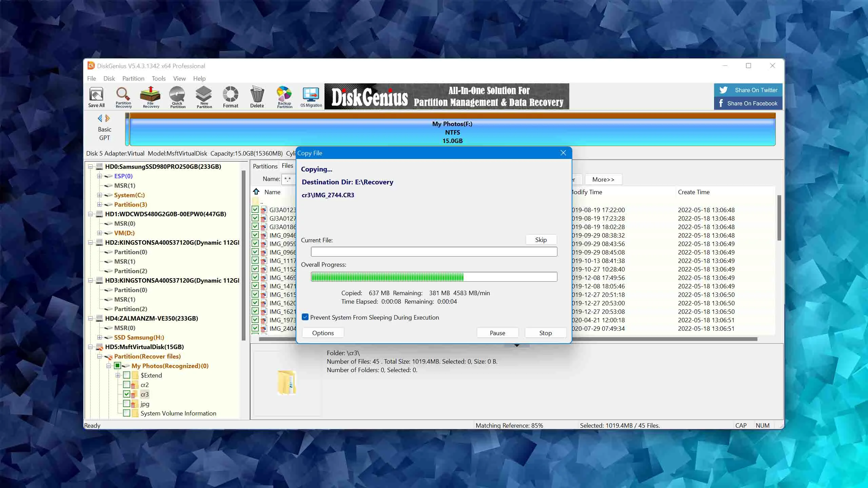Switch to the Partitions tab

coord(265,166)
